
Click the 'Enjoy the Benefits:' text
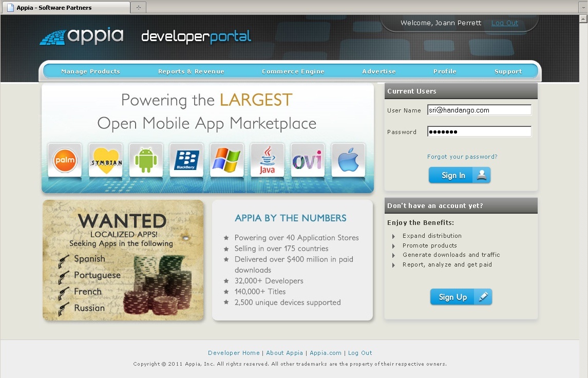[421, 223]
